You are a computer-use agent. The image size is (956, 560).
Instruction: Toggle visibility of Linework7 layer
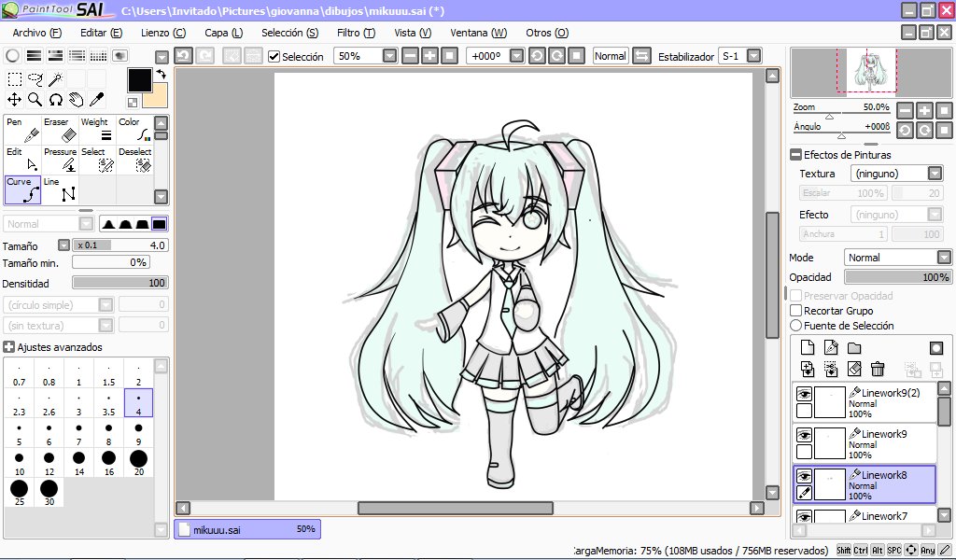[x=804, y=517]
